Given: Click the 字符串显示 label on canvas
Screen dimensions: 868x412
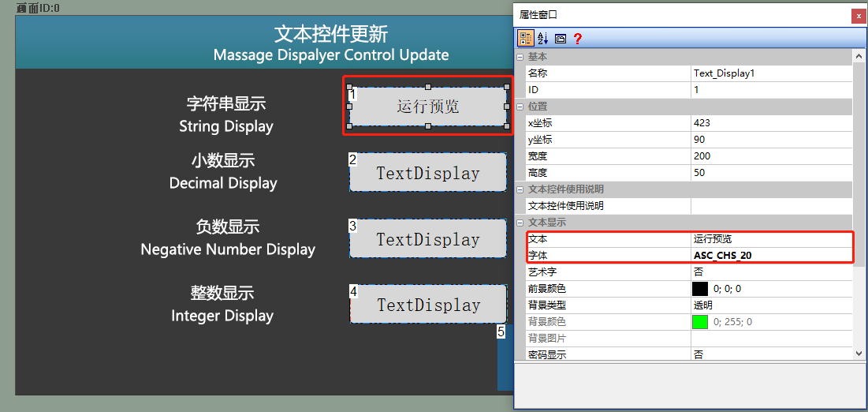Looking at the screenshot, I should (x=225, y=103).
